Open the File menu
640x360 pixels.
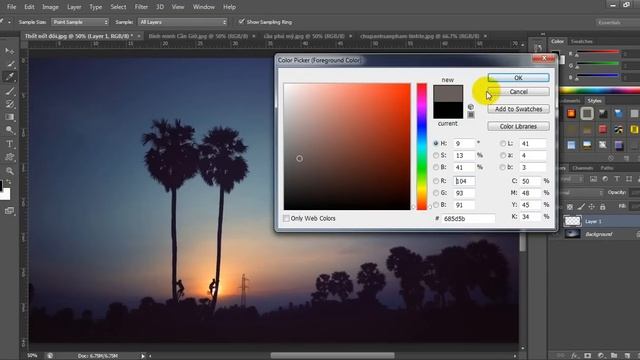coord(11,7)
